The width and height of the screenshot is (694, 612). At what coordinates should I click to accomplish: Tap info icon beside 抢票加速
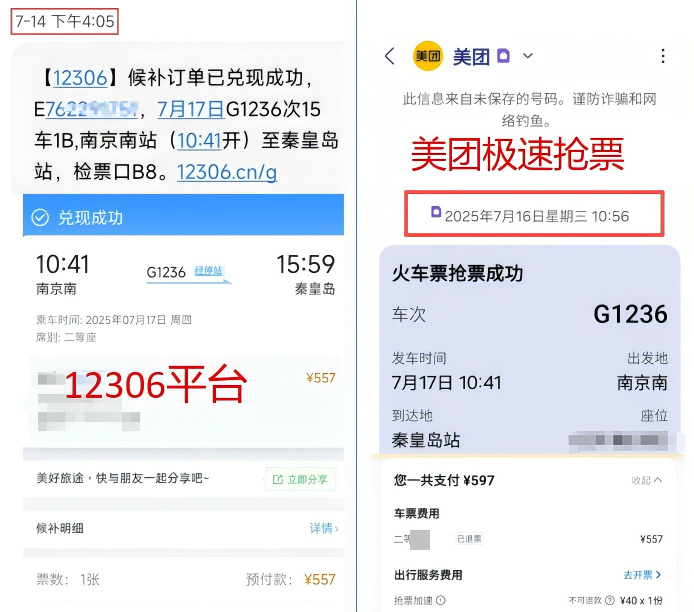440,600
